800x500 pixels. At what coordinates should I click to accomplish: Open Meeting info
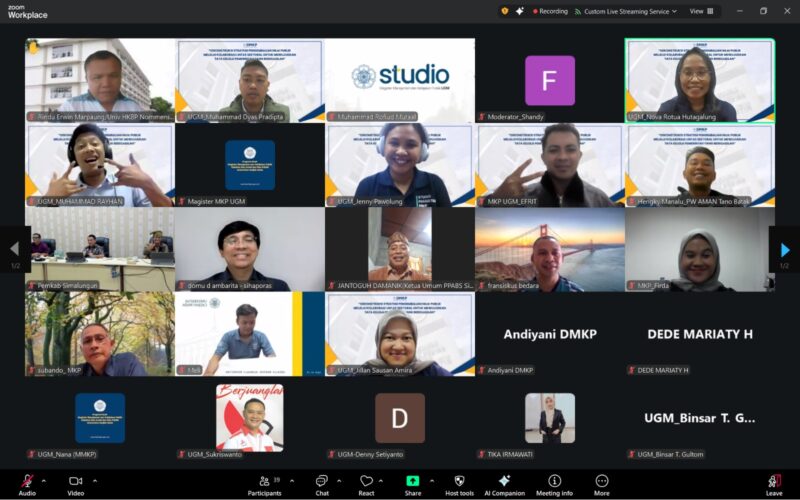554,483
